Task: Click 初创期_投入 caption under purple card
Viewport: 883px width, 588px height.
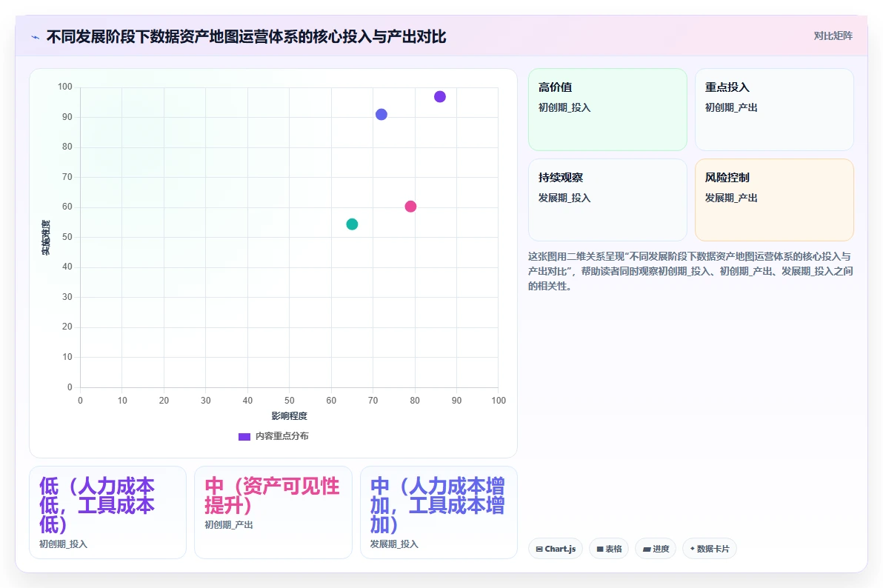Action: click(x=63, y=544)
